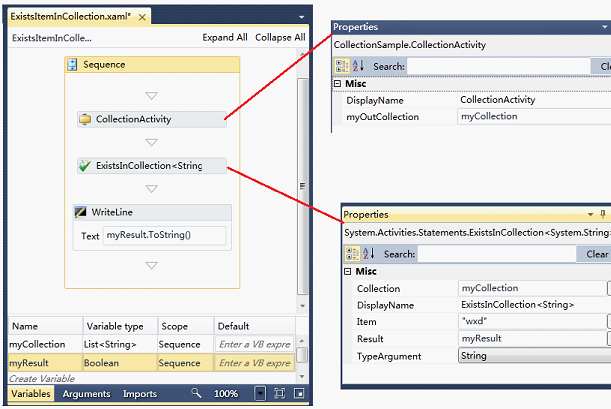Image resolution: width=611 pixels, height=409 pixels.
Task: Select the CollectionActivity activity
Action: 152,119
